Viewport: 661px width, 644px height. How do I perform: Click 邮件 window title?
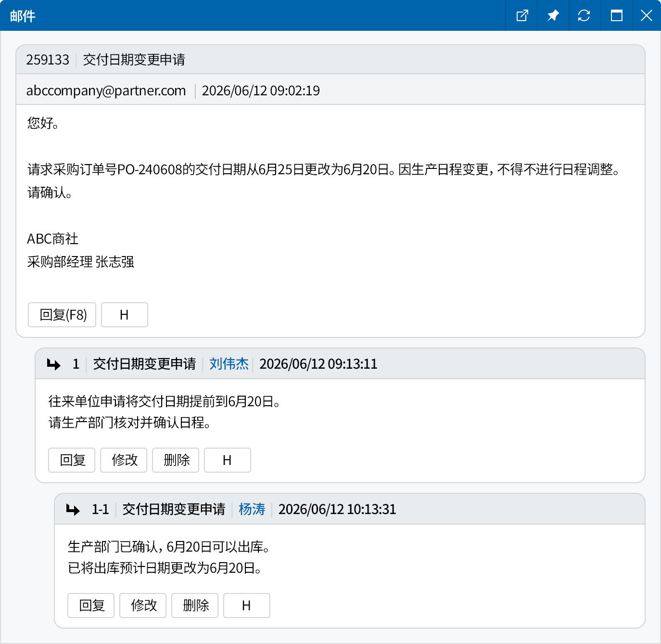[x=23, y=16]
